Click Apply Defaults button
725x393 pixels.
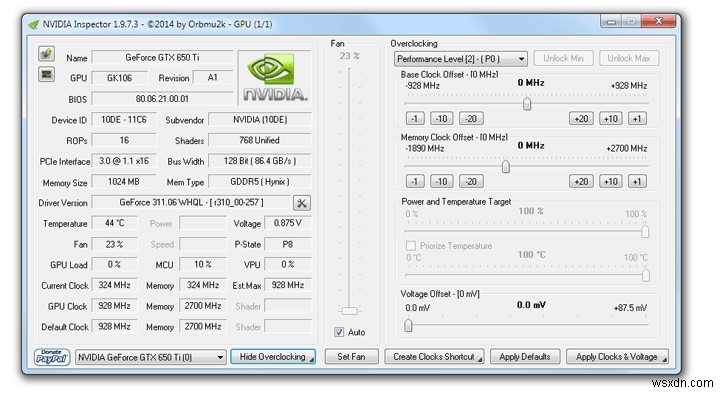point(525,357)
